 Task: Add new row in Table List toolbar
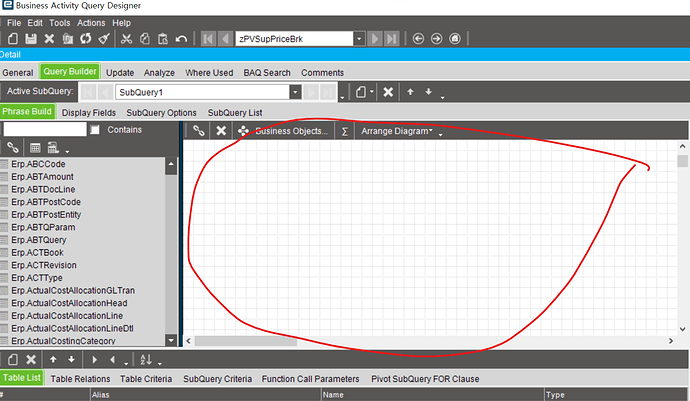13,360
